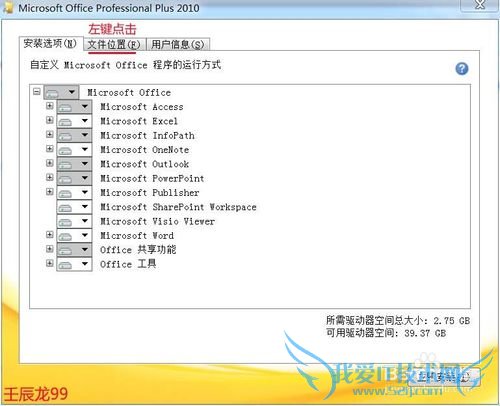Expand the Microsoft OneNote node
The width and height of the screenshot is (500, 406).
(x=49, y=149)
